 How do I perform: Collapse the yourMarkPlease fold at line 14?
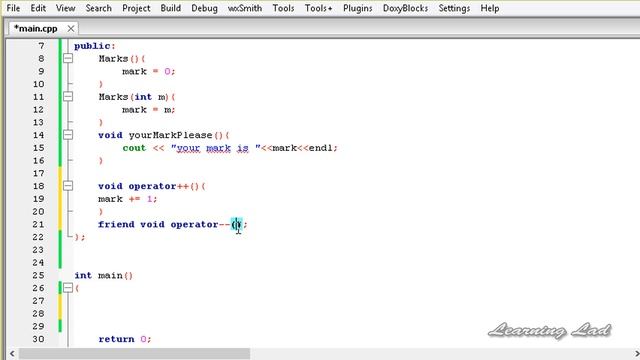coord(68,135)
